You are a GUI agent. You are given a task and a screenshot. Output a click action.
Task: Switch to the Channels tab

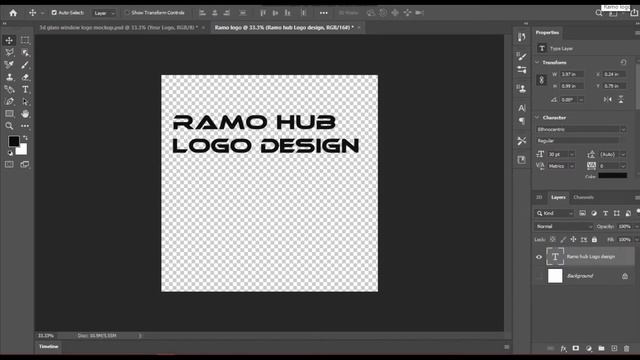point(583,197)
